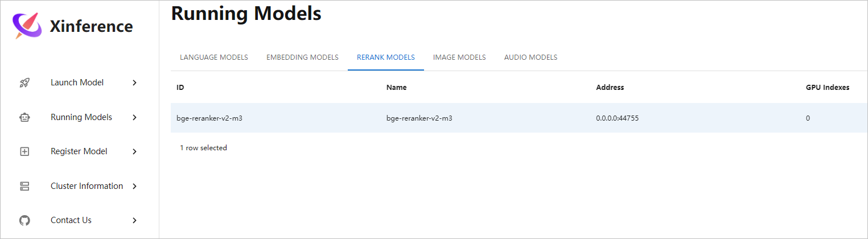Open the Image Models tab

click(459, 57)
